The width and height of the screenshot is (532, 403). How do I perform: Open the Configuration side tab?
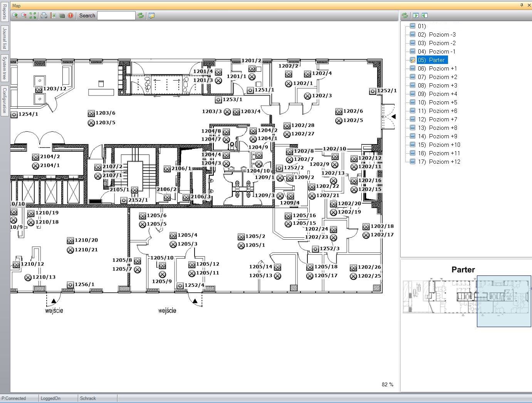[5, 100]
